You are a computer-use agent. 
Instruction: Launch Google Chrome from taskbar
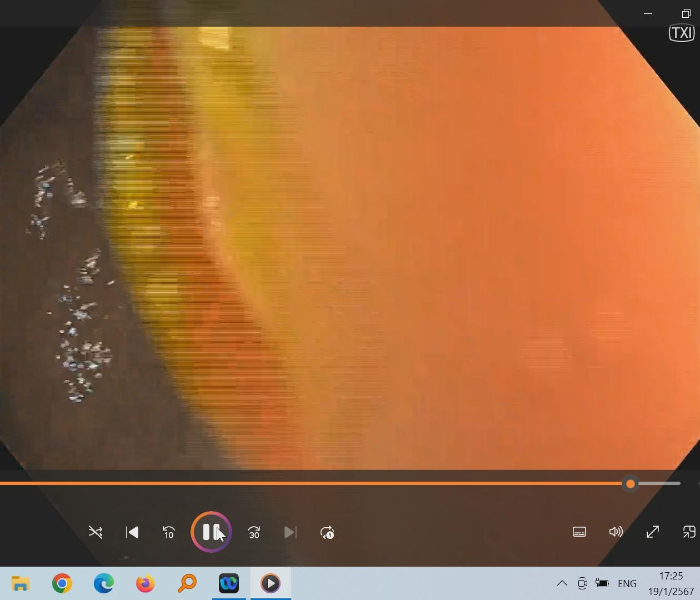tap(62, 583)
